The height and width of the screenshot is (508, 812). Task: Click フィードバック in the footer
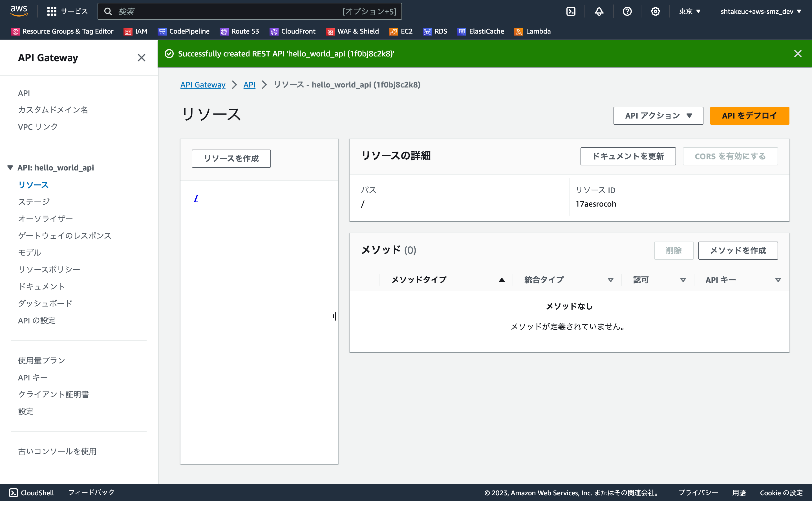coord(91,492)
